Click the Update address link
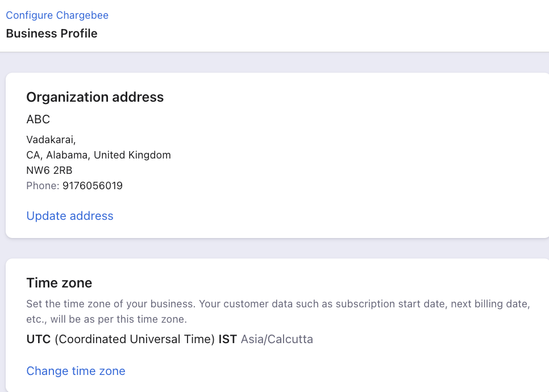 (70, 216)
